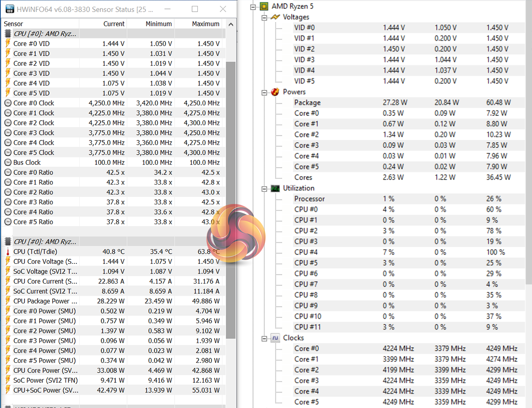Collapse the Voltages tree section

264,17
